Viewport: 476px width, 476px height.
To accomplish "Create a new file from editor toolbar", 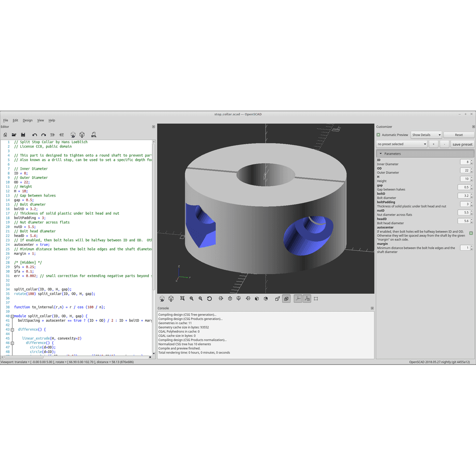I will click(x=5, y=135).
